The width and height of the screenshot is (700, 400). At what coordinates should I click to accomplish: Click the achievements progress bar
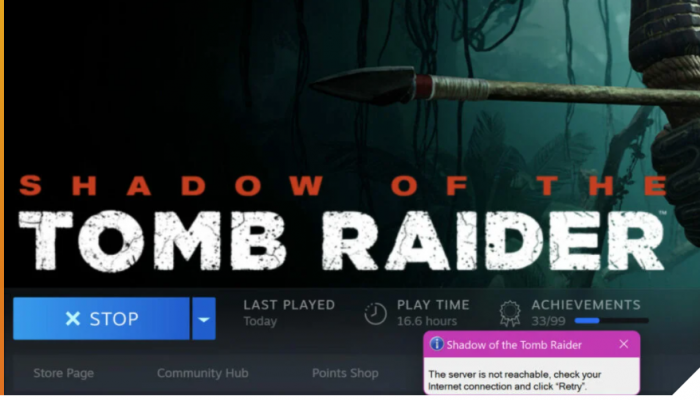point(612,321)
